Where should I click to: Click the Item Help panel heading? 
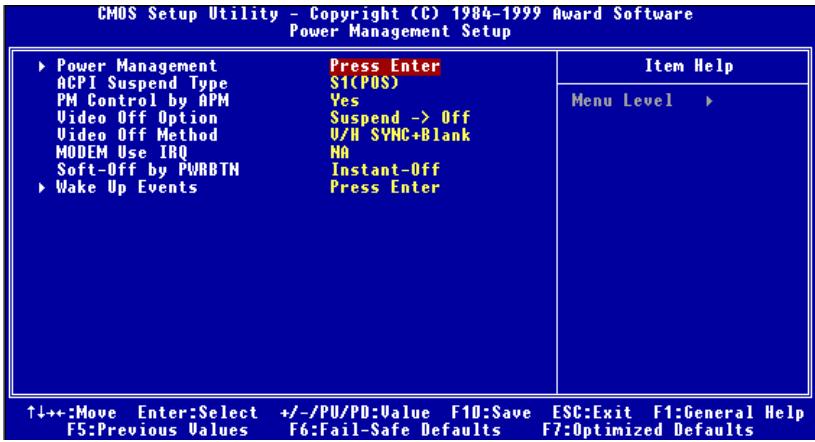tap(689, 66)
